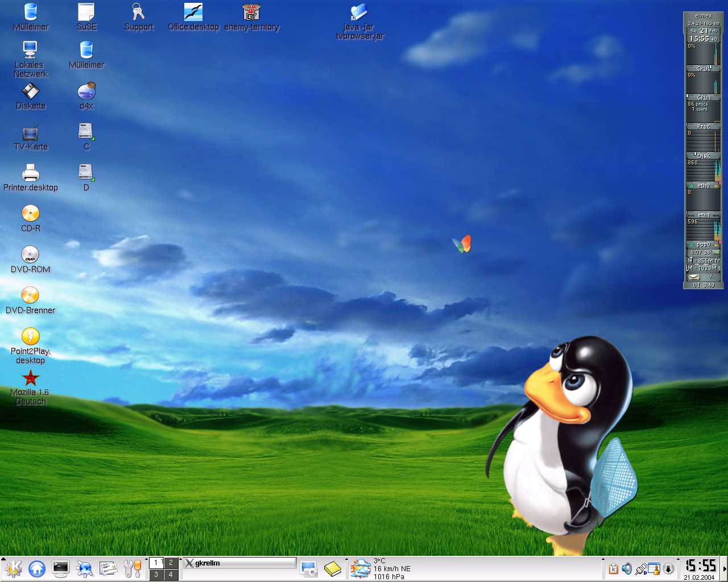The width and height of the screenshot is (728, 582).
Task: Launch the terminal from the panel
Action: [x=61, y=568]
